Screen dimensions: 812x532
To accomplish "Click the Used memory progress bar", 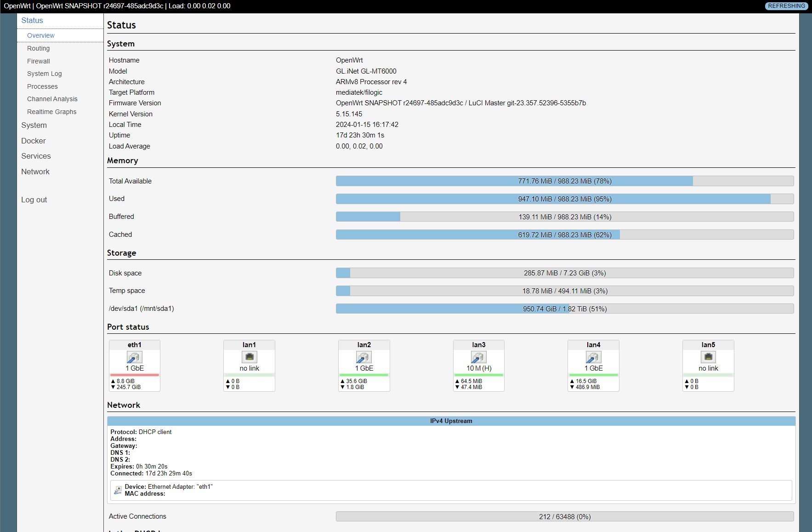I will coord(564,199).
